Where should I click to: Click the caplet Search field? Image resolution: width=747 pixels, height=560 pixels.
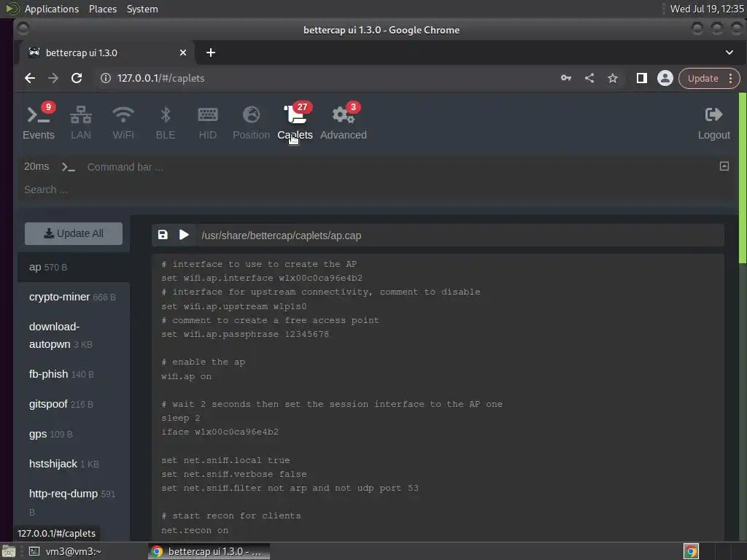[x=376, y=190]
